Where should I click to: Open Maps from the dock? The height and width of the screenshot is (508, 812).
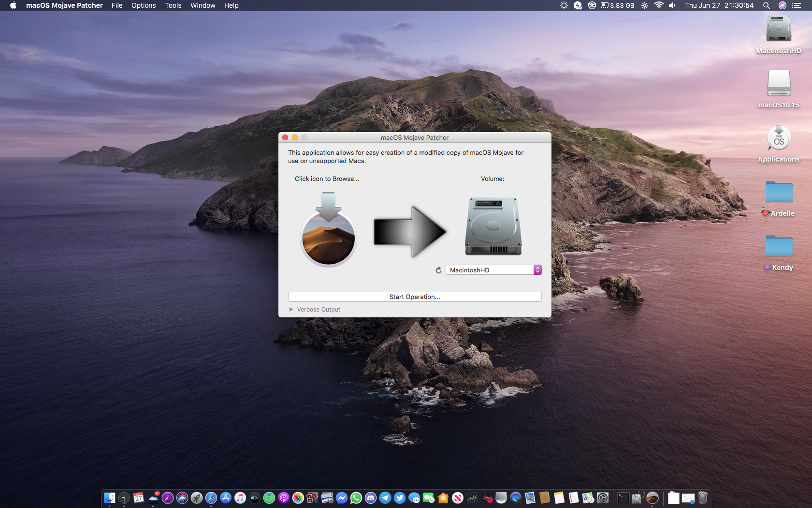588,497
